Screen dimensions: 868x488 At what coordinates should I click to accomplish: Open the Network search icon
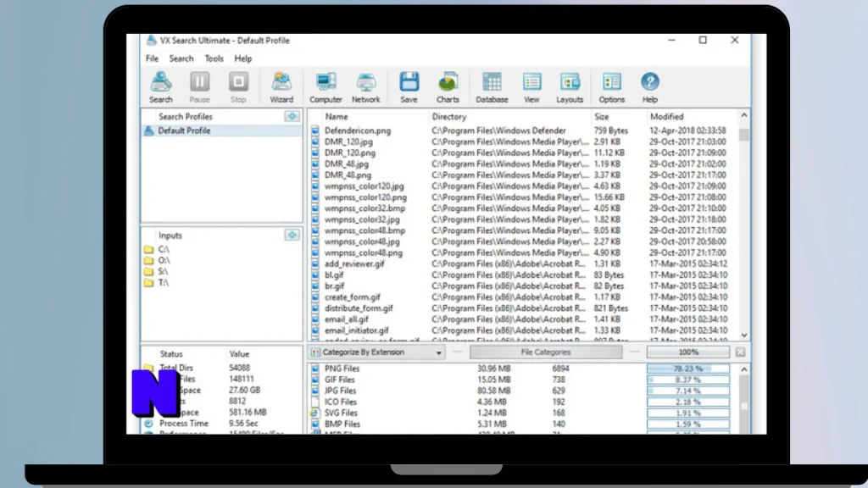(365, 87)
